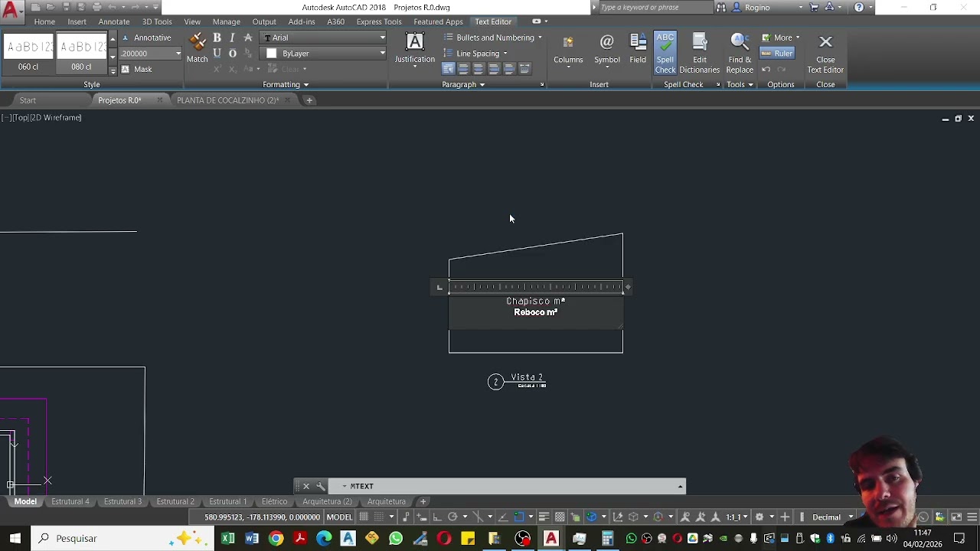This screenshot has height=551, width=980.
Task: Open WhatsApp from the taskbar
Action: tap(396, 539)
